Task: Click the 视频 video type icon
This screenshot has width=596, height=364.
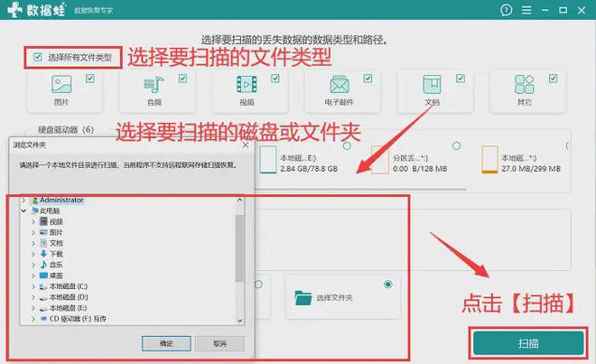Action: pyautogui.click(x=247, y=84)
